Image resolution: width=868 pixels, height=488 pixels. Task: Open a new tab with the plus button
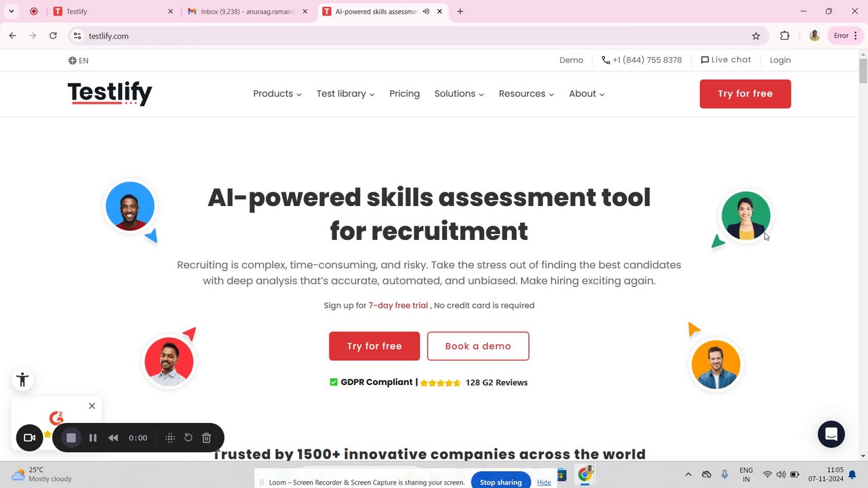coord(460,12)
